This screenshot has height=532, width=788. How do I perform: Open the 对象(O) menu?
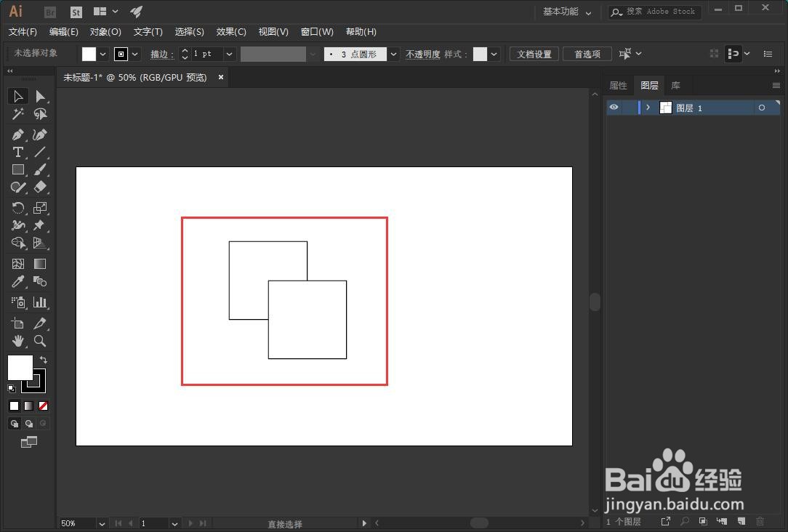pyautogui.click(x=105, y=32)
